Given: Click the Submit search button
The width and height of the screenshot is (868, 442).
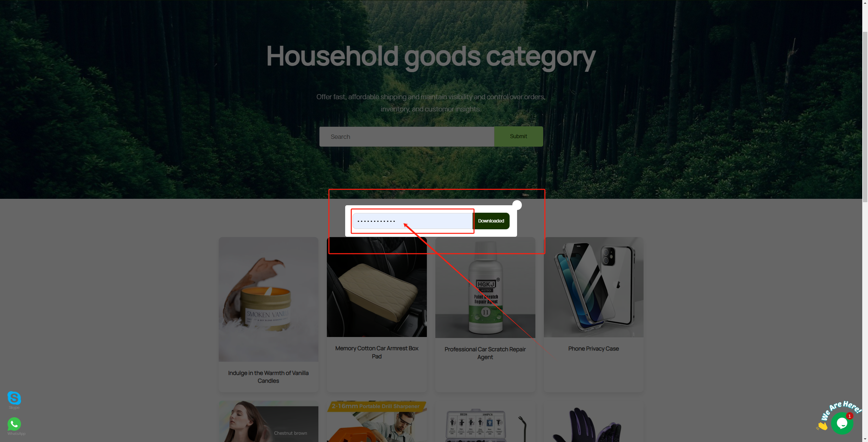Looking at the screenshot, I should coord(518,136).
